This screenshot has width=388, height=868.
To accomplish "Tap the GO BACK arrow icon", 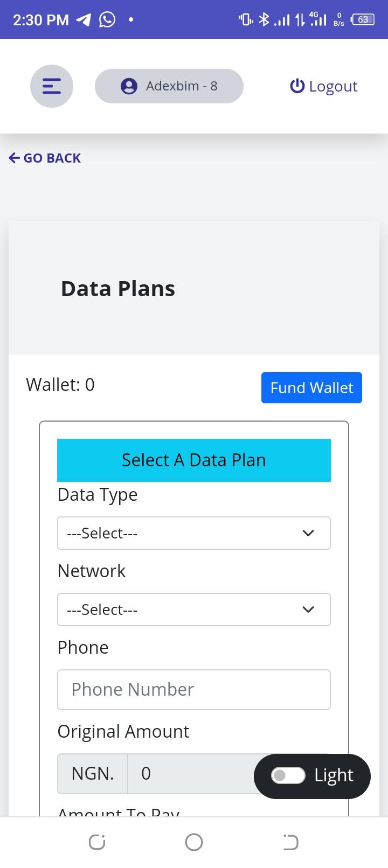I will (15, 158).
